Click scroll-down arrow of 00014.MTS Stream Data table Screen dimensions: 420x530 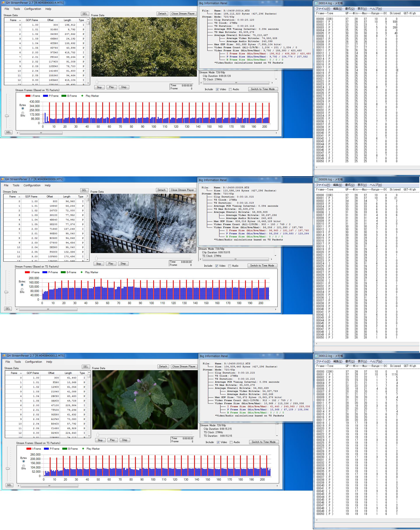[88, 83]
